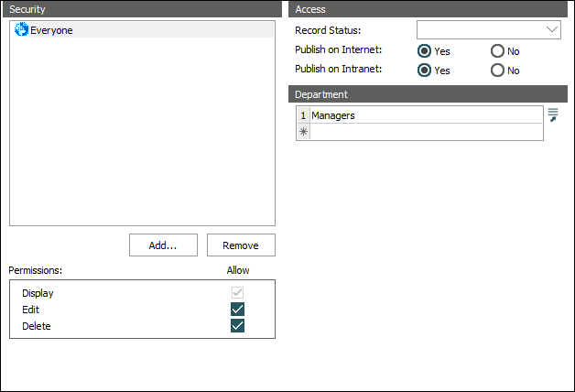The image size is (575, 392).
Task: Open the Department grid options icon
Action: (x=552, y=114)
